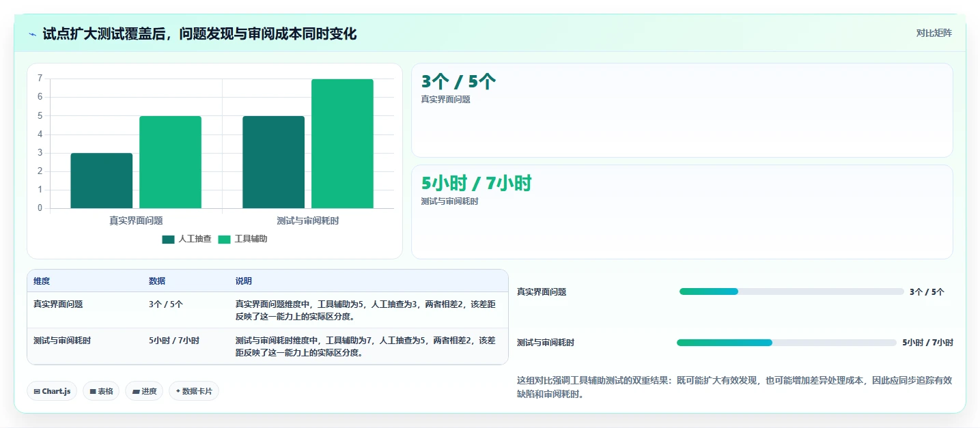Click the 真实界面问题 table row cell
This screenshot has width=980, height=428.
58,304
